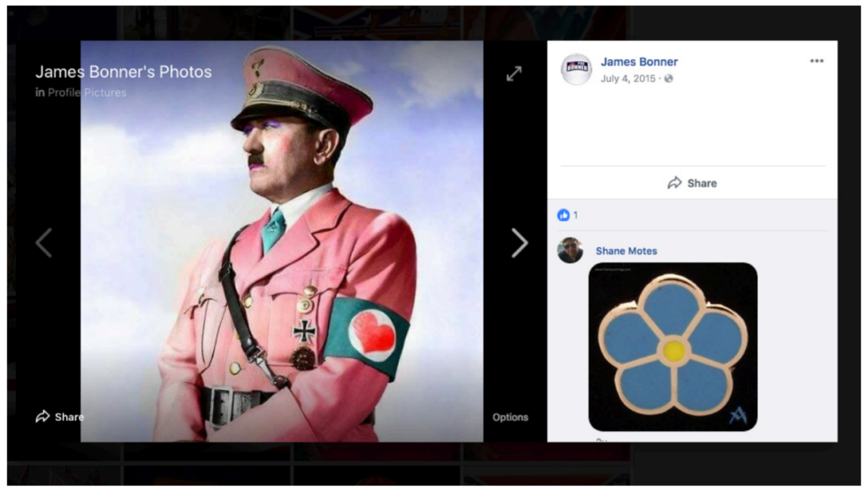Image resolution: width=868 pixels, height=492 pixels.
Task: Open the three-dots post menu
Action: click(x=816, y=61)
